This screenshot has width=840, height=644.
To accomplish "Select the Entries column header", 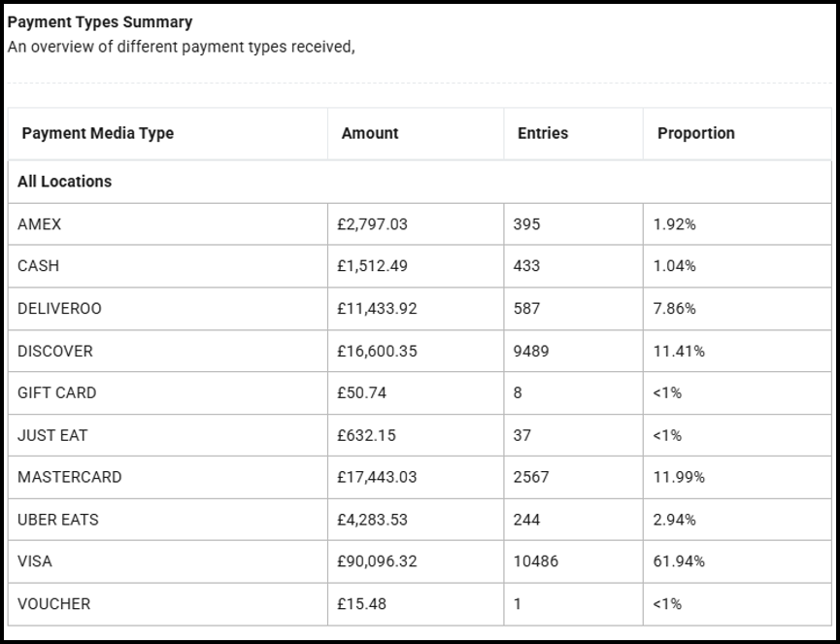I will click(543, 134).
